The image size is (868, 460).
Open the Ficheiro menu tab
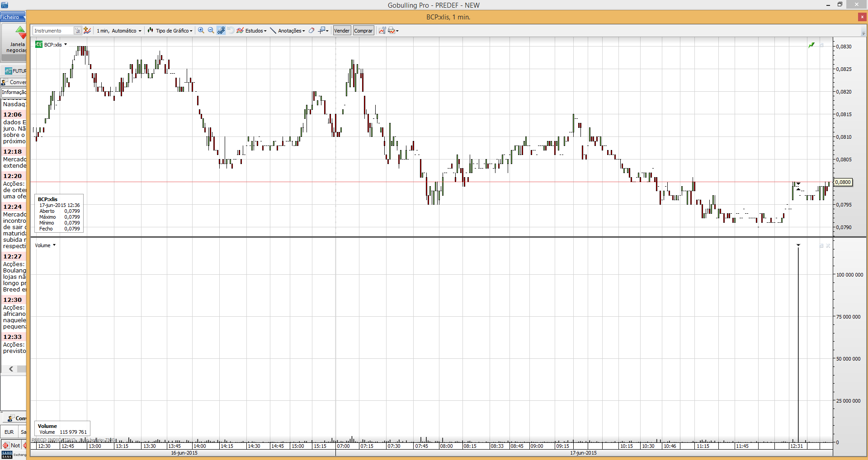11,17
